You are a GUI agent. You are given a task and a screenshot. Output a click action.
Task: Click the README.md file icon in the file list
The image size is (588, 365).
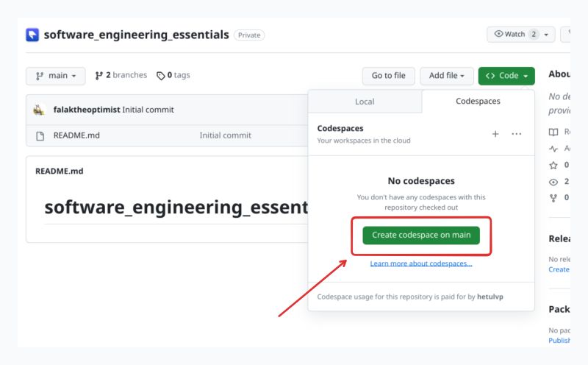click(x=40, y=135)
